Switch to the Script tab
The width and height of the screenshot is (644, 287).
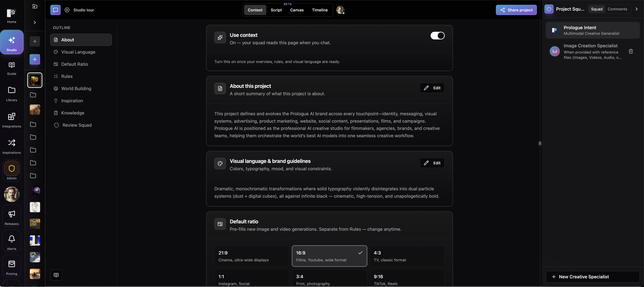point(276,10)
